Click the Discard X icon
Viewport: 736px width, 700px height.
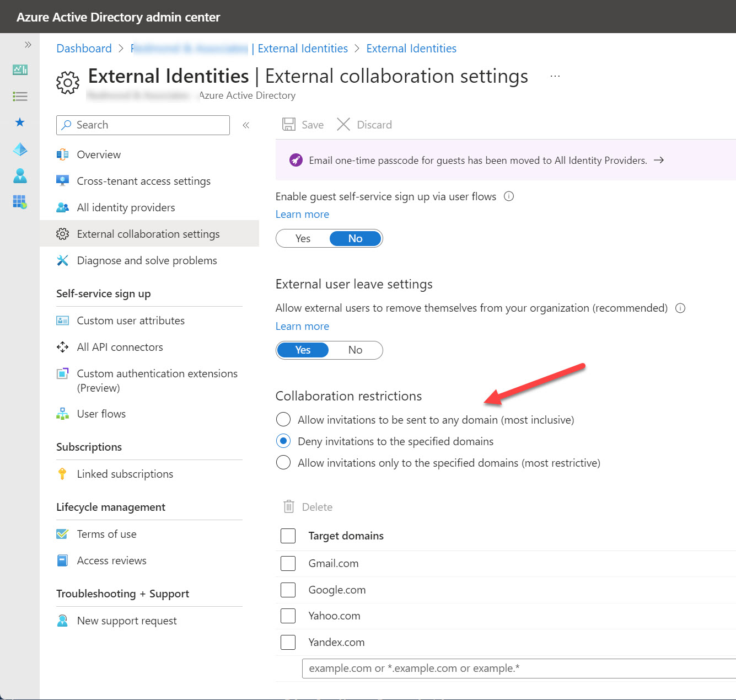pos(343,124)
